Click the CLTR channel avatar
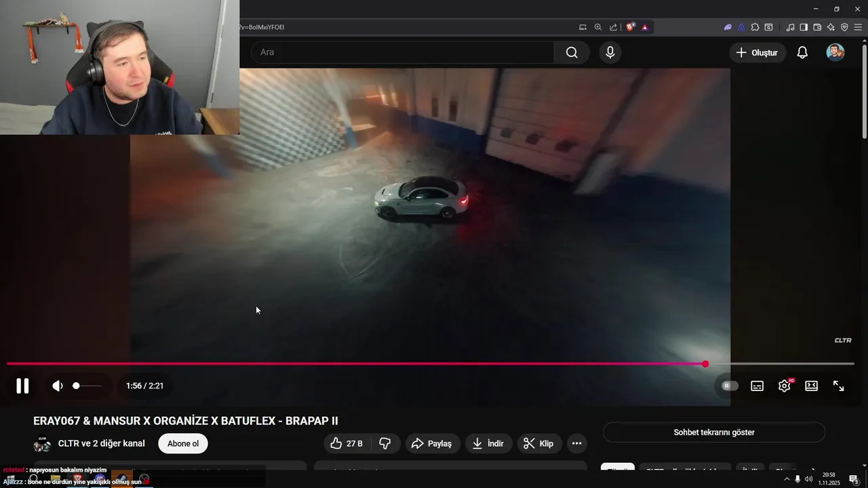 tap(42, 444)
